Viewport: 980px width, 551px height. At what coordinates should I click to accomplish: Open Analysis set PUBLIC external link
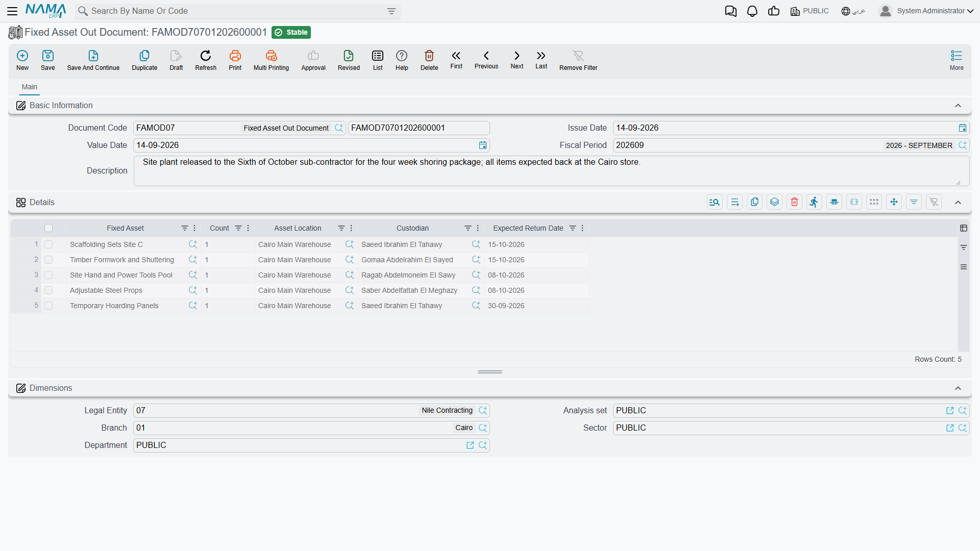coord(950,411)
